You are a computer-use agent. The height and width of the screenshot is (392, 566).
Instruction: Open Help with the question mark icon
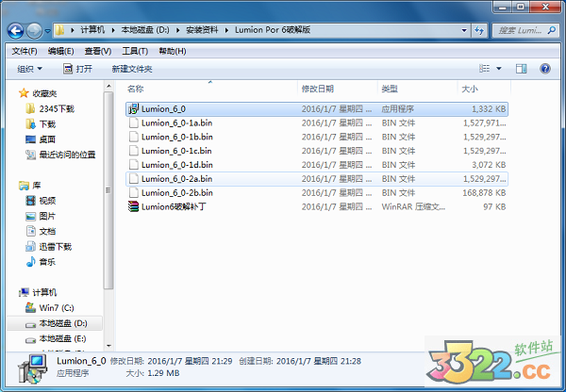tap(545, 68)
